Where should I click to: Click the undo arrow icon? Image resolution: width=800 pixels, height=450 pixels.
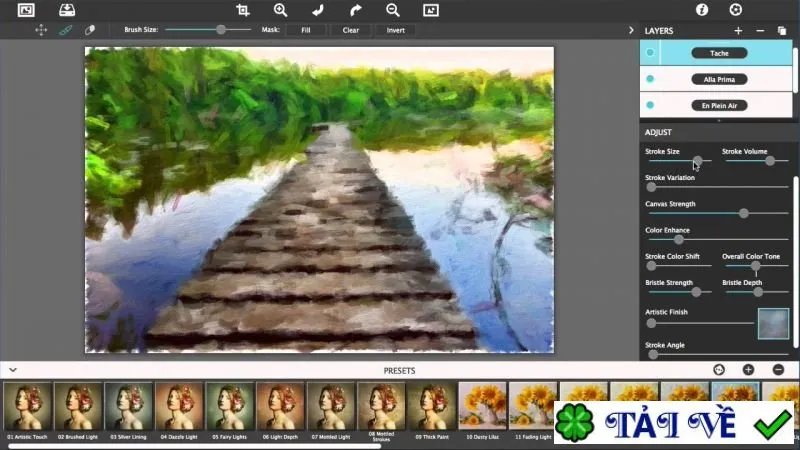coord(318,10)
